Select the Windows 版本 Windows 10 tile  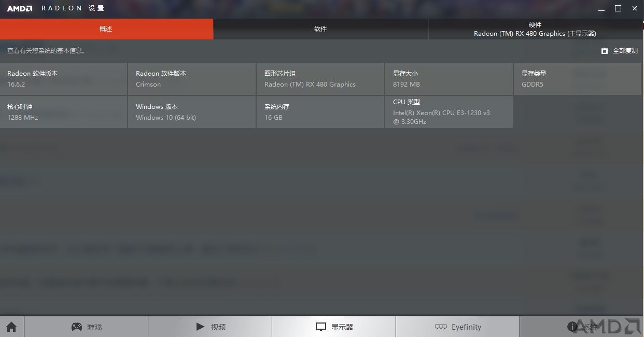click(192, 112)
